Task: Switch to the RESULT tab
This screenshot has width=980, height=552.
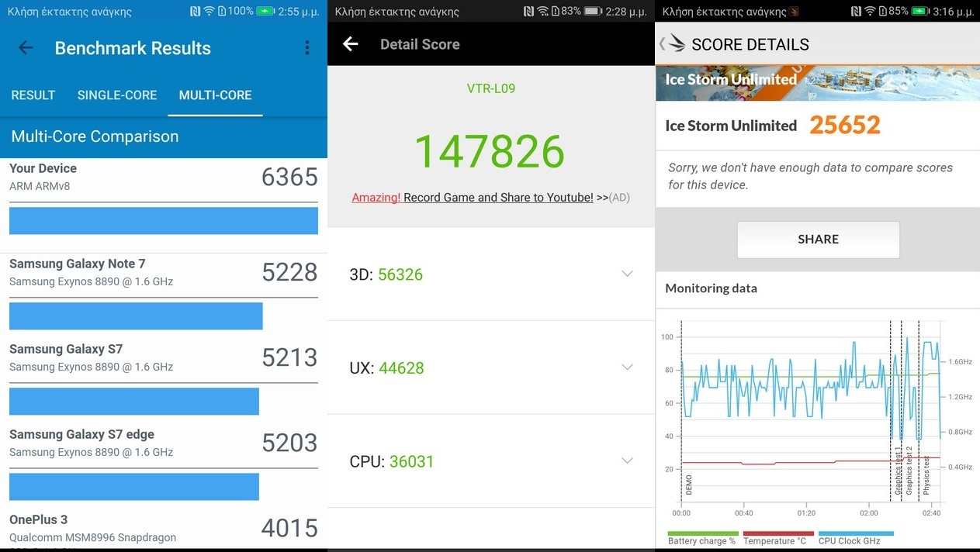Action: coord(33,95)
